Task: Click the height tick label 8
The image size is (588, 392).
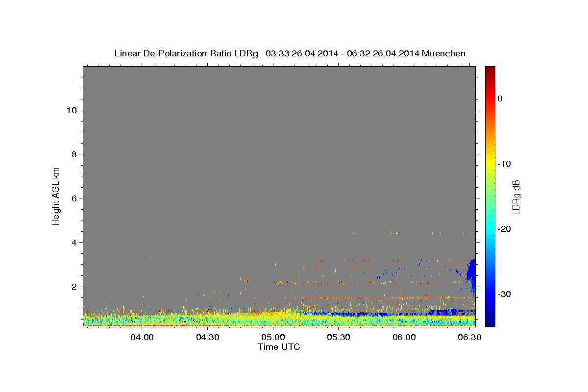Action: click(73, 154)
